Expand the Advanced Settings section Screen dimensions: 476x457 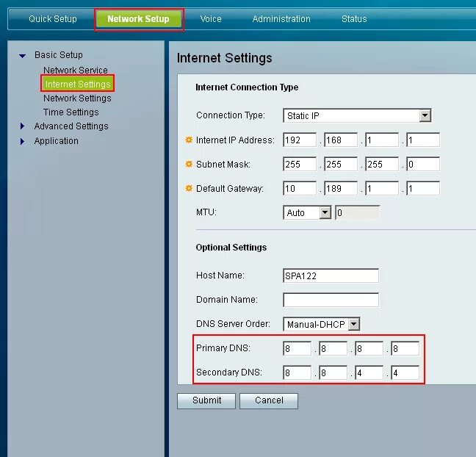22,126
